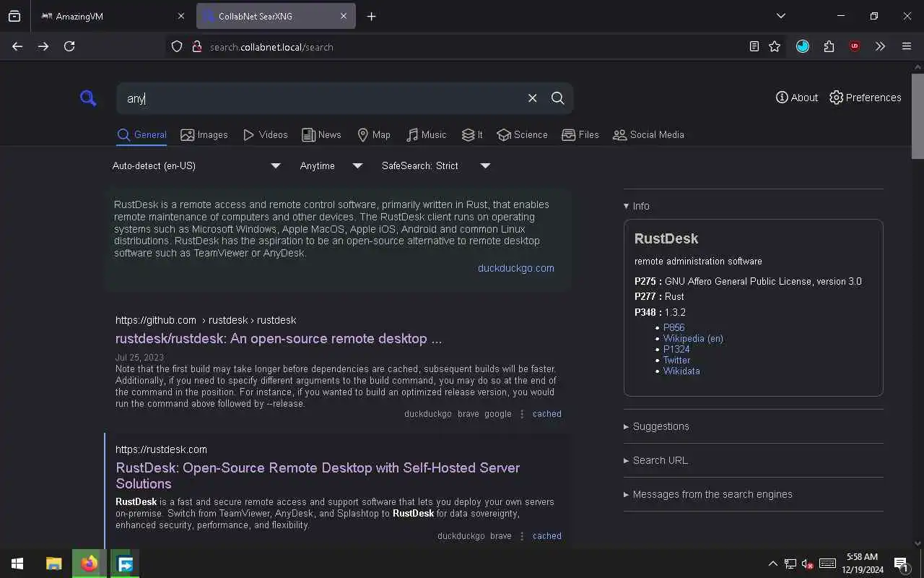Switch to the Images category
924x578 pixels.
point(204,135)
